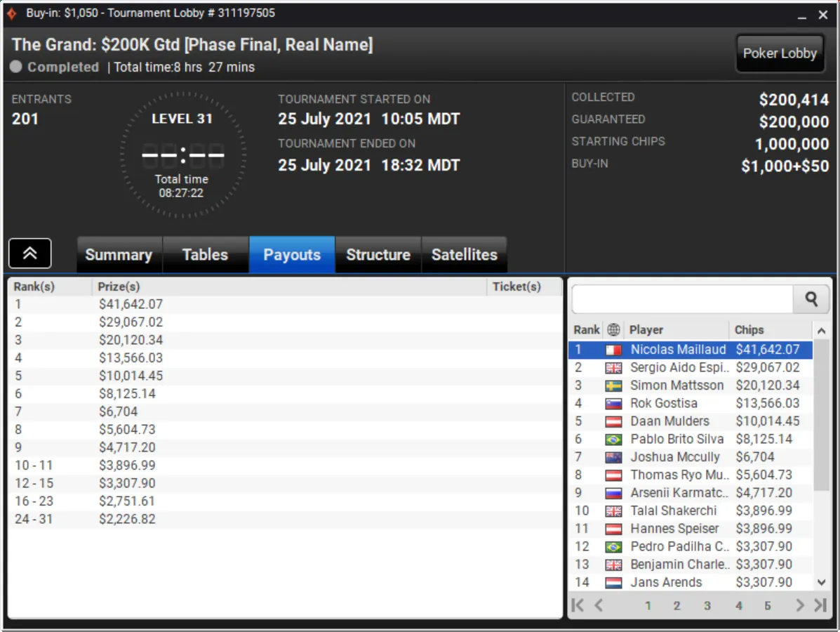The width and height of the screenshot is (840, 632).
Task: Collapse tournament header with double-chevron button
Action: [30, 253]
